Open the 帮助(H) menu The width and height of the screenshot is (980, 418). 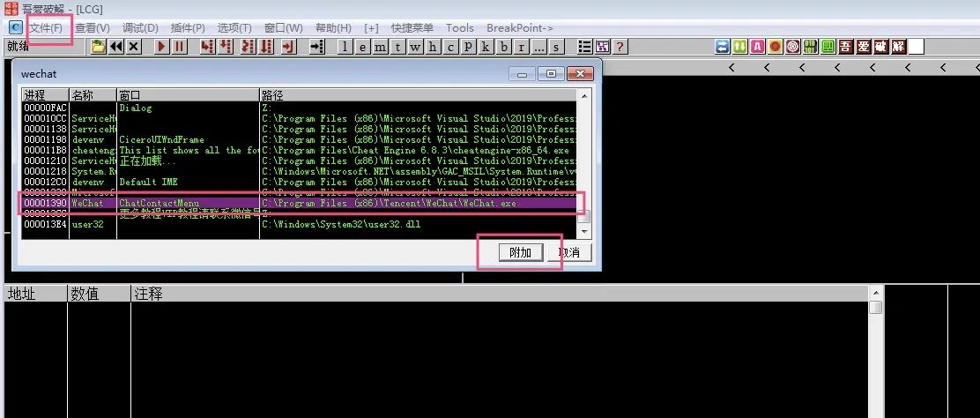[333, 28]
